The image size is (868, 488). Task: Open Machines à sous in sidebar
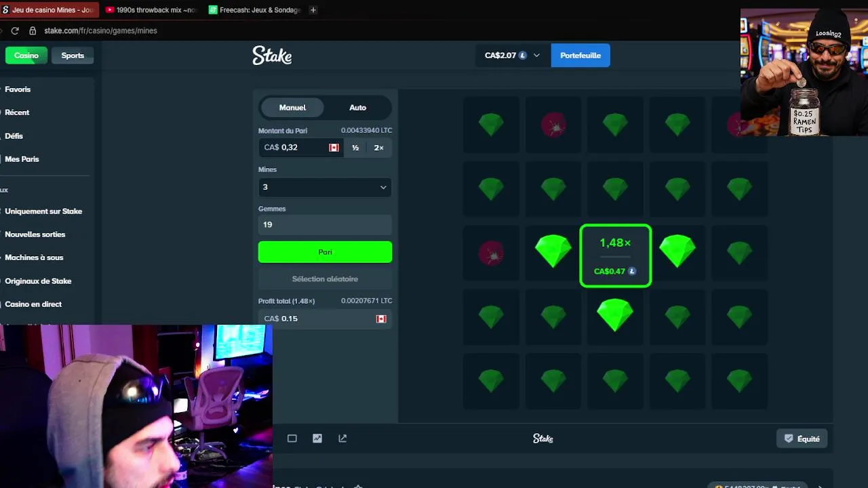pos(34,258)
